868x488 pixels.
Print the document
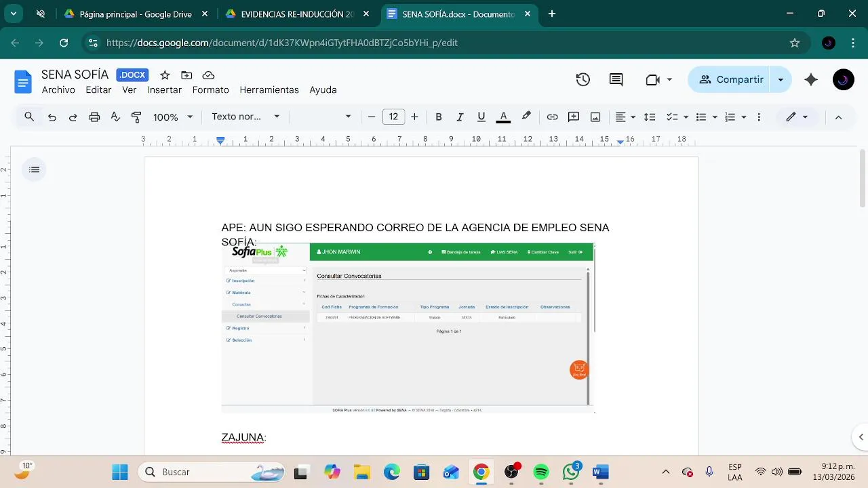pos(94,117)
